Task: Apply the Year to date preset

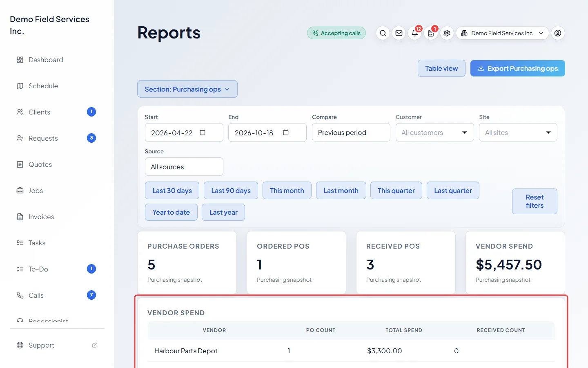Action: 171,212
